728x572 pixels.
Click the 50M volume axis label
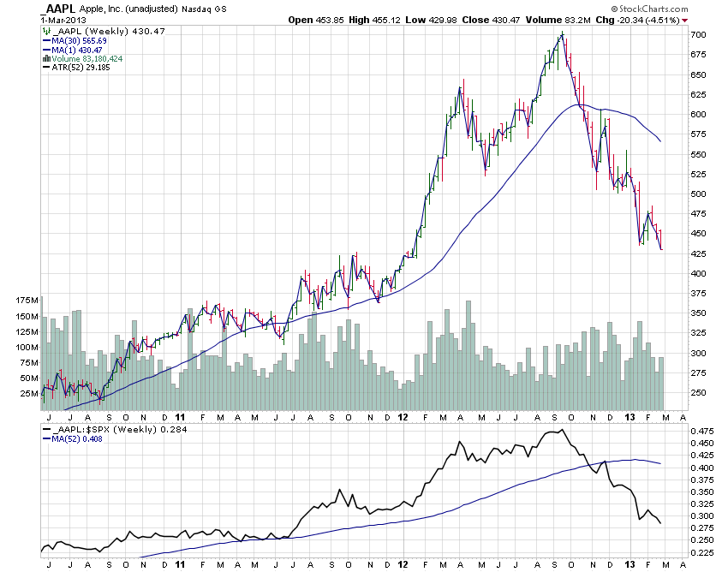[29, 378]
